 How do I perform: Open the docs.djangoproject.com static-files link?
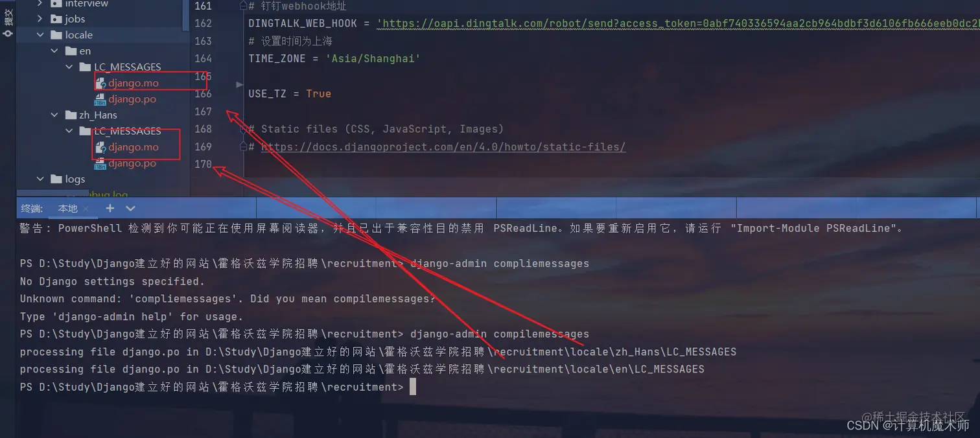[x=443, y=146]
